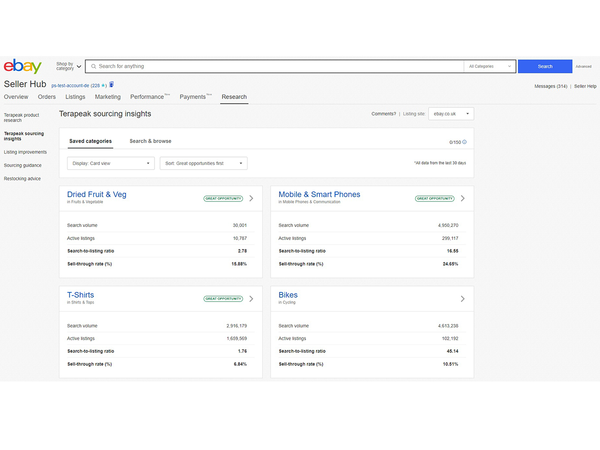Screen dimensions: 600x450
Task: Open Messages (314) link
Action: [551, 86]
